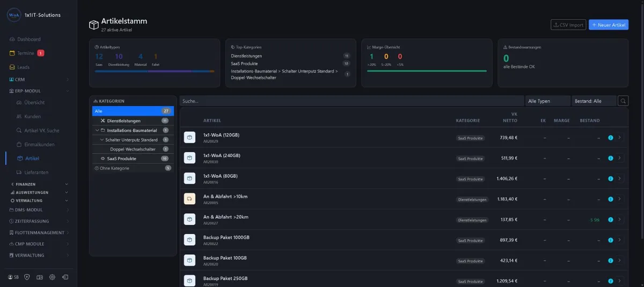Click info icon for 1x1-WoA (80GB)
Image resolution: width=644 pixels, height=287 pixels.
pos(610,178)
